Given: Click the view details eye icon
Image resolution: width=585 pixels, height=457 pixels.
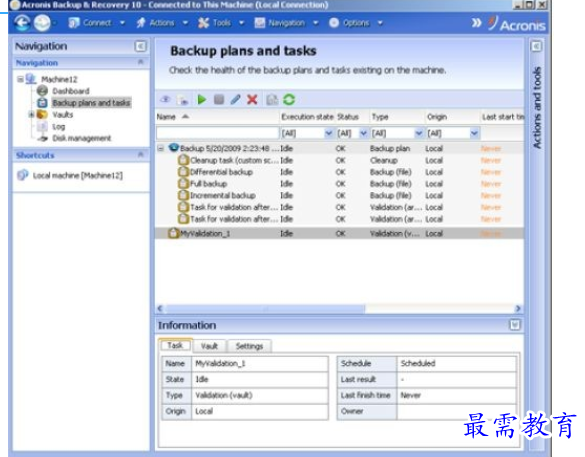Looking at the screenshot, I should pos(165,100).
